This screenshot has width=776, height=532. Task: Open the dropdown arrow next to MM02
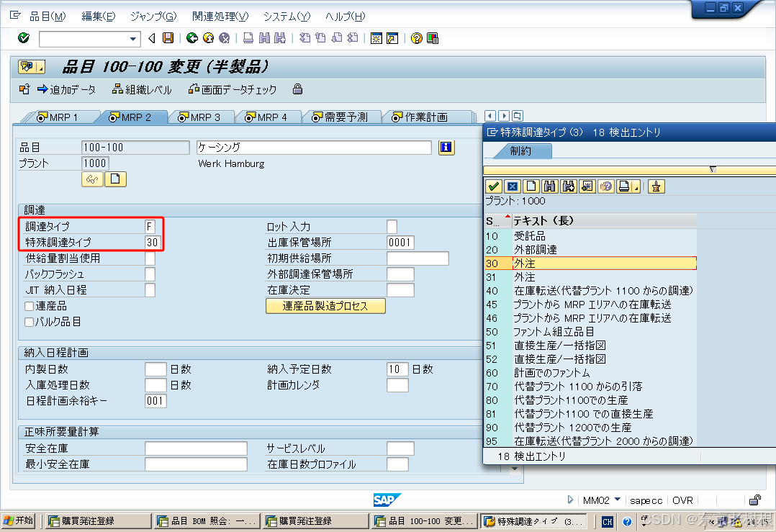coord(617,500)
